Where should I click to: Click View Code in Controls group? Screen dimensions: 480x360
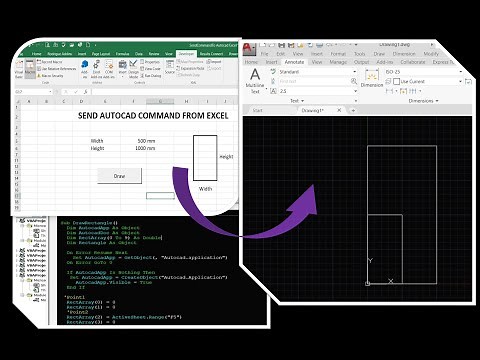tap(151, 69)
